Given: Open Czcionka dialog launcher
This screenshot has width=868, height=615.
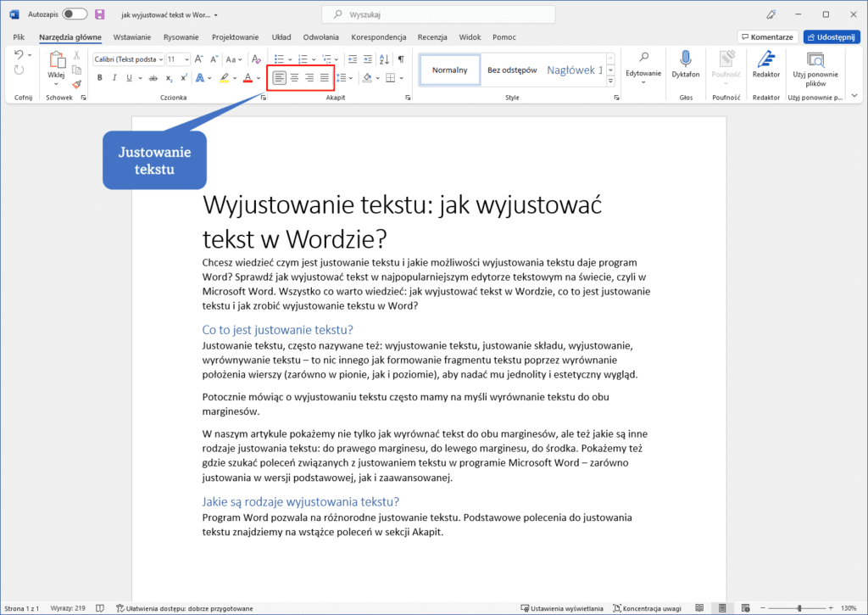Looking at the screenshot, I should click(x=264, y=98).
